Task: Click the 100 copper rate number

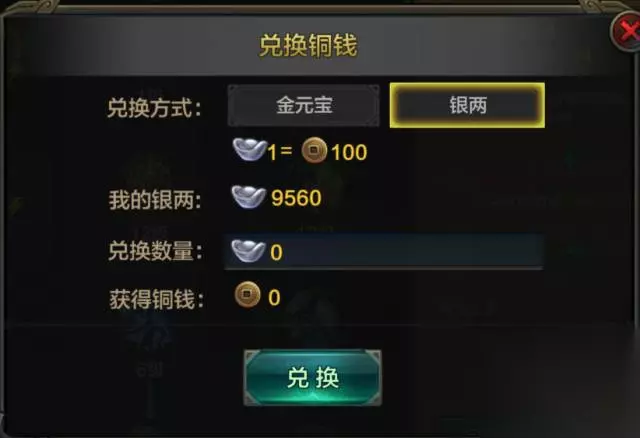Action: 349,153
